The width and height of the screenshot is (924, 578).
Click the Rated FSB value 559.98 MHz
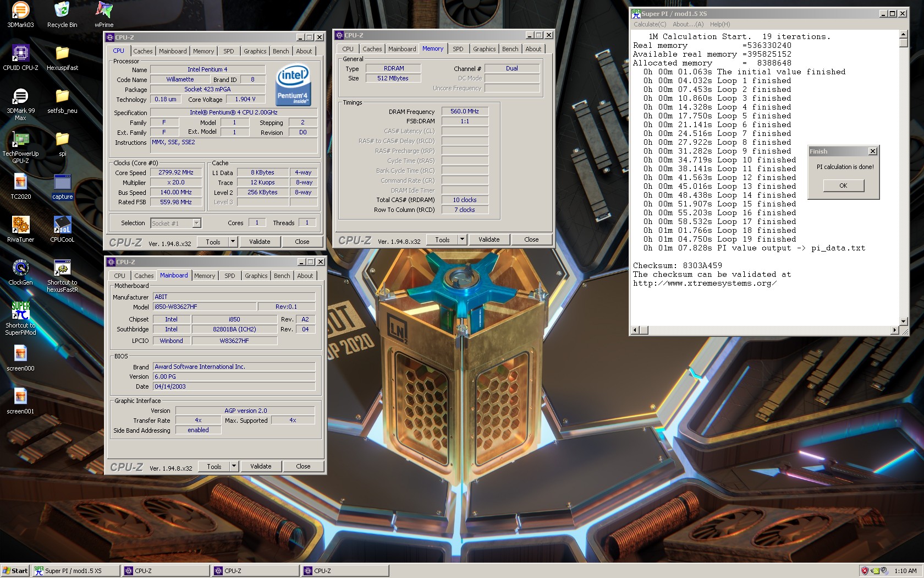point(176,202)
